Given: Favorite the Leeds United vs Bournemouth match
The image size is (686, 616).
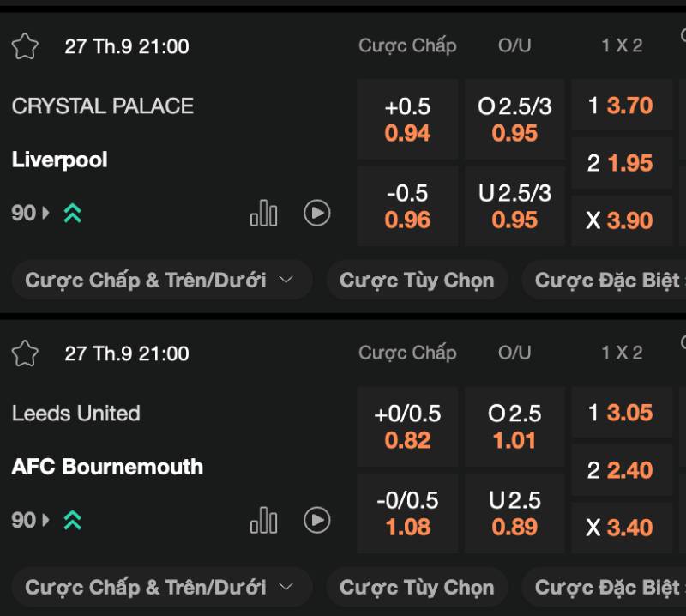Looking at the screenshot, I should pyautogui.click(x=26, y=353).
